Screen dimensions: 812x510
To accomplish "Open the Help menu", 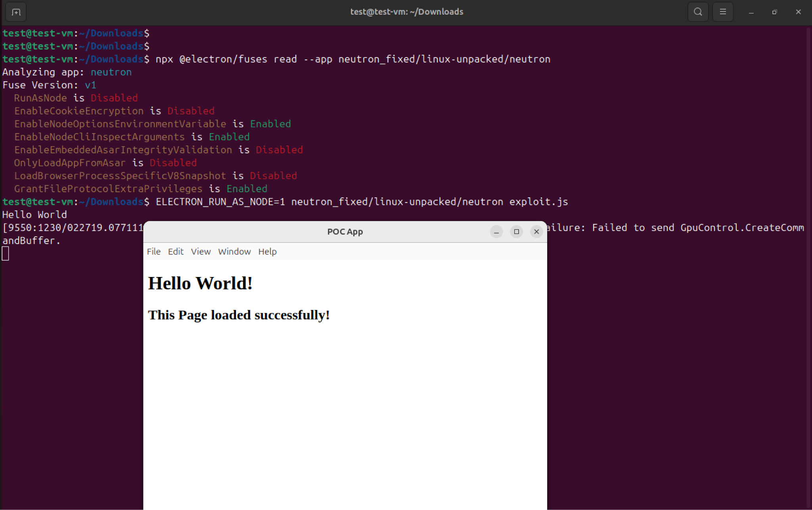I will tap(267, 252).
